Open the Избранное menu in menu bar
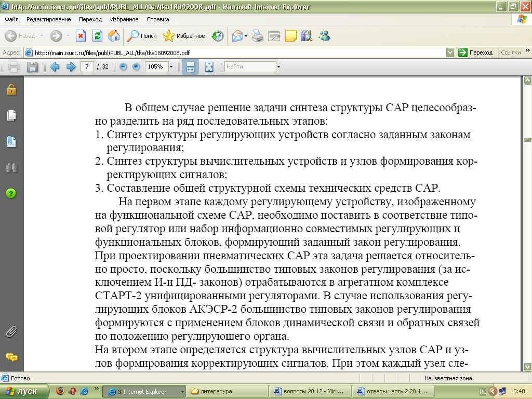The width and height of the screenshot is (532, 399). pyautogui.click(x=124, y=19)
